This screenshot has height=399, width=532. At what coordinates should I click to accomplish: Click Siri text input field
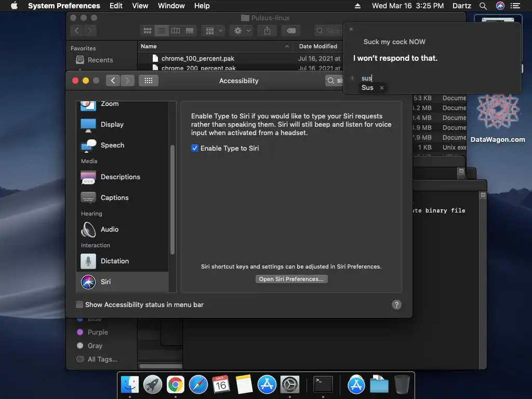tap(437, 78)
